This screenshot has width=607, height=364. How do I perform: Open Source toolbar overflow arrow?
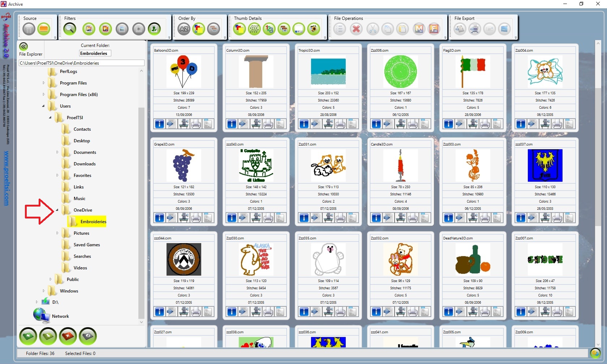point(55,38)
